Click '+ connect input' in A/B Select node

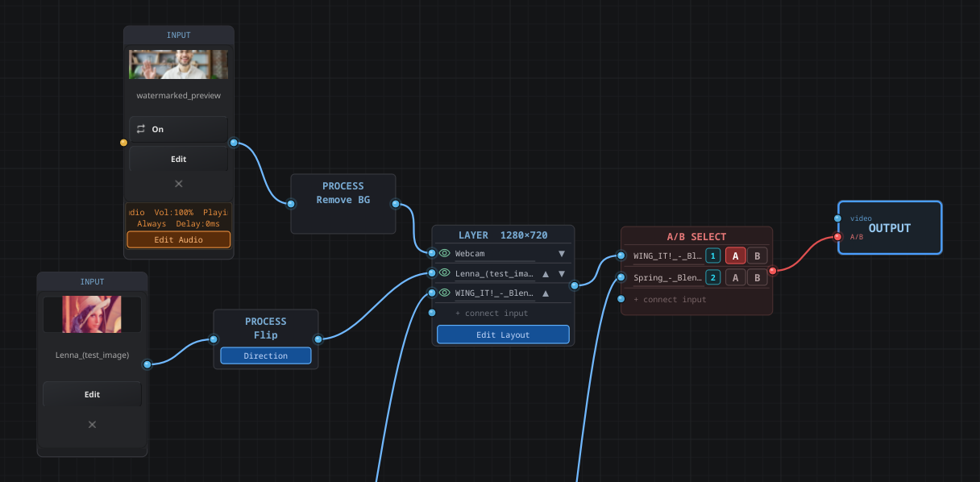[670, 299]
